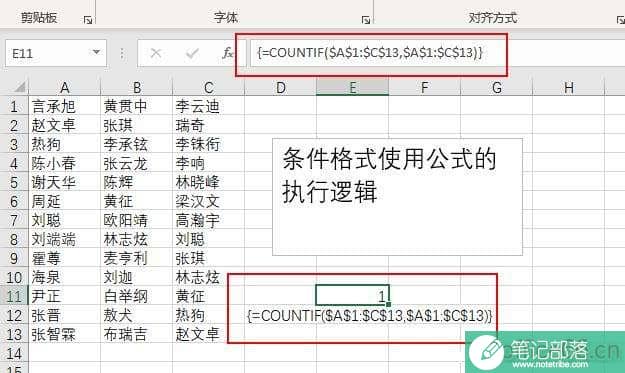Select column H header
The width and height of the screenshot is (625, 373).
click(569, 87)
